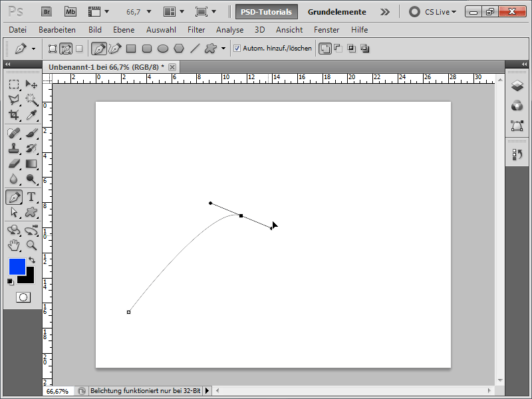Choose Exclude overlapping path areas option
532x399 pixels.
[364, 49]
